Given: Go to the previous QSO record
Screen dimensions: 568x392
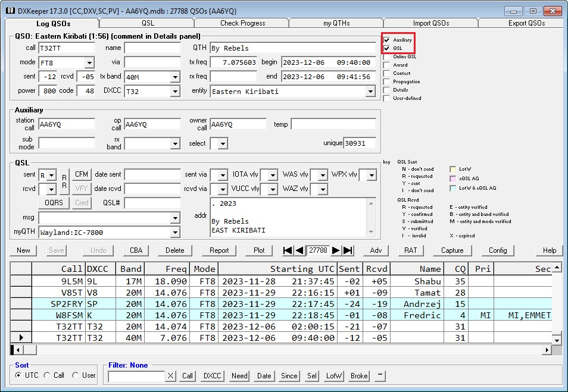Looking at the screenshot, I should 299,250.
